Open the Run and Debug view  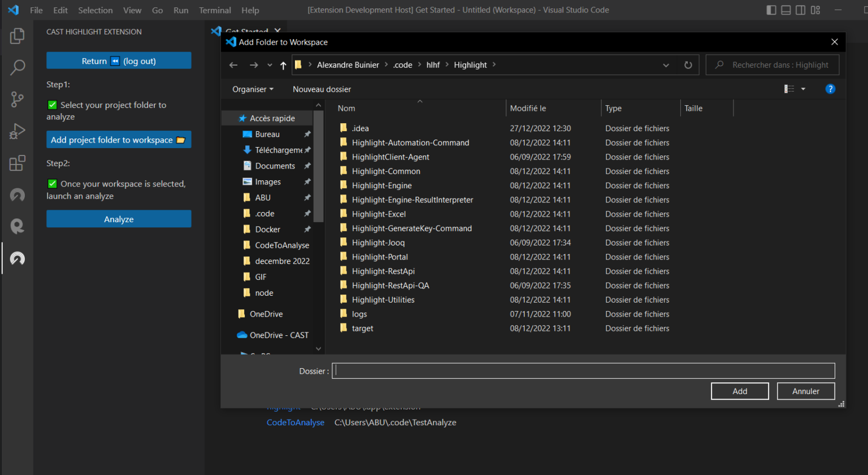[17, 131]
